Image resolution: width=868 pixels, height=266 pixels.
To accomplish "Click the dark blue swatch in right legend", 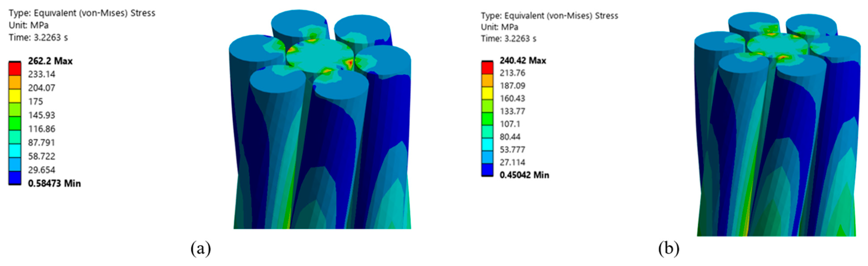I will point(487,170).
